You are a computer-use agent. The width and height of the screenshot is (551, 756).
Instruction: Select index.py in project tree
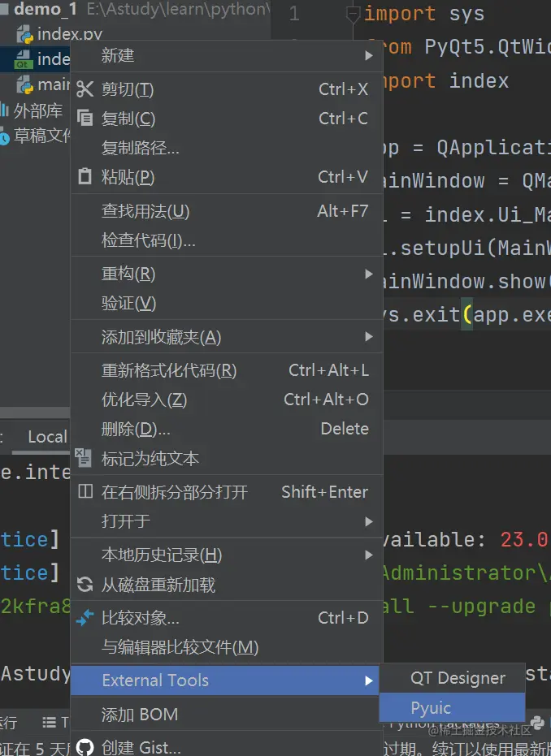click(69, 35)
